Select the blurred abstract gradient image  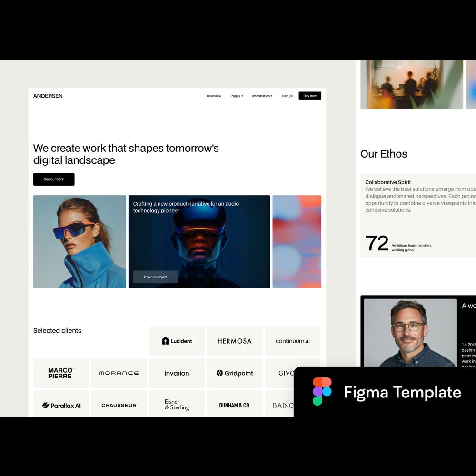297,241
